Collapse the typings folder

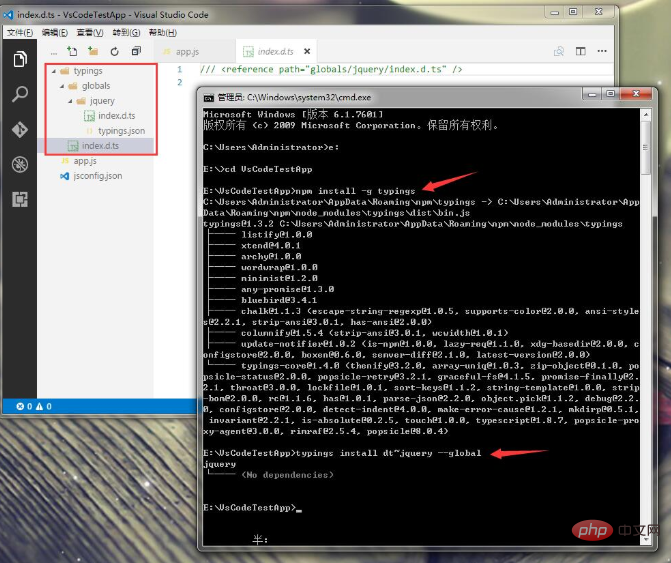point(87,71)
